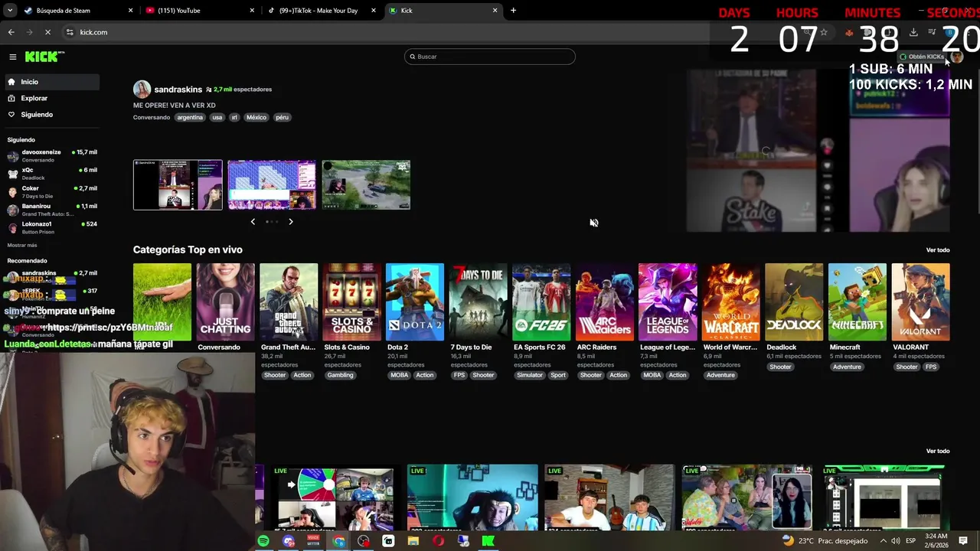This screenshot has height=551, width=980.
Task: Open the EA Sports FC 26 category
Action: [x=541, y=302]
